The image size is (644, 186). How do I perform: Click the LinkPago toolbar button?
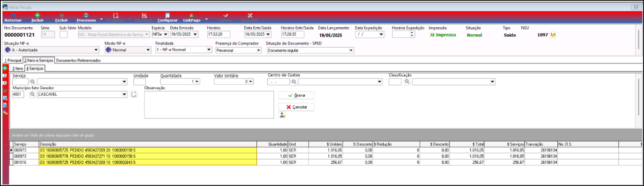(192, 18)
